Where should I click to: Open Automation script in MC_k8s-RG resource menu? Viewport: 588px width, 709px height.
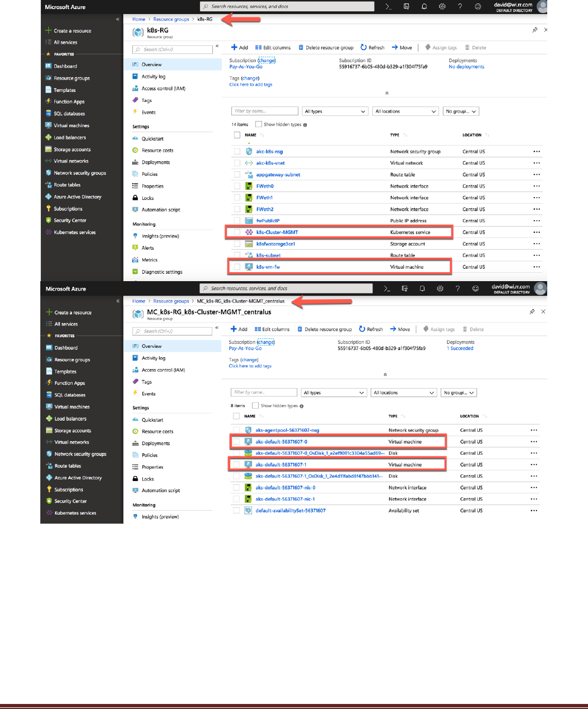pyautogui.click(x=161, y=491)
